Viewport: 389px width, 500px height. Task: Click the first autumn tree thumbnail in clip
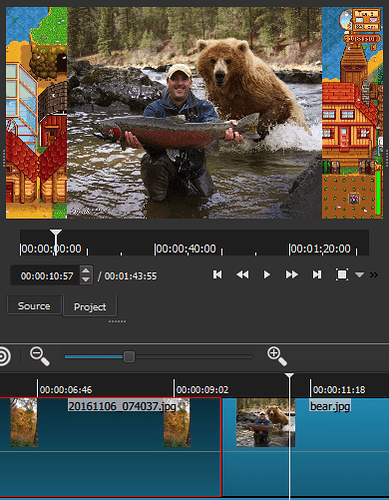[x=24, y=422]
